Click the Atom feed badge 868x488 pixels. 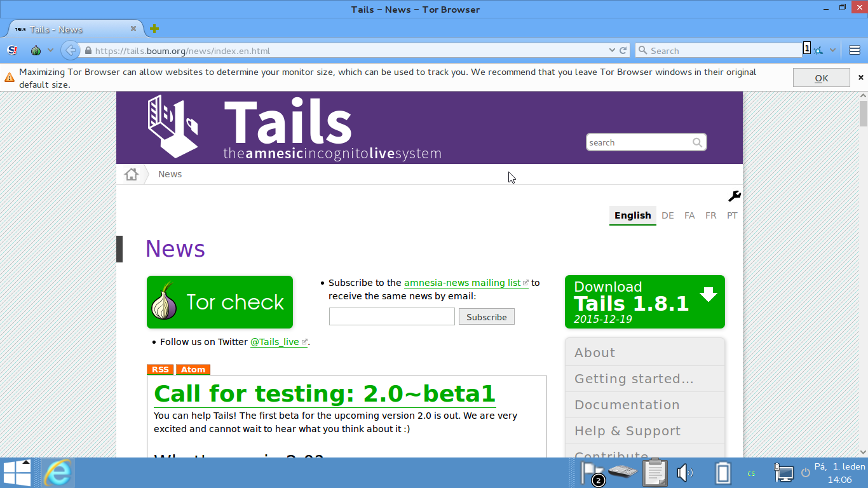(x=193, y=369)
